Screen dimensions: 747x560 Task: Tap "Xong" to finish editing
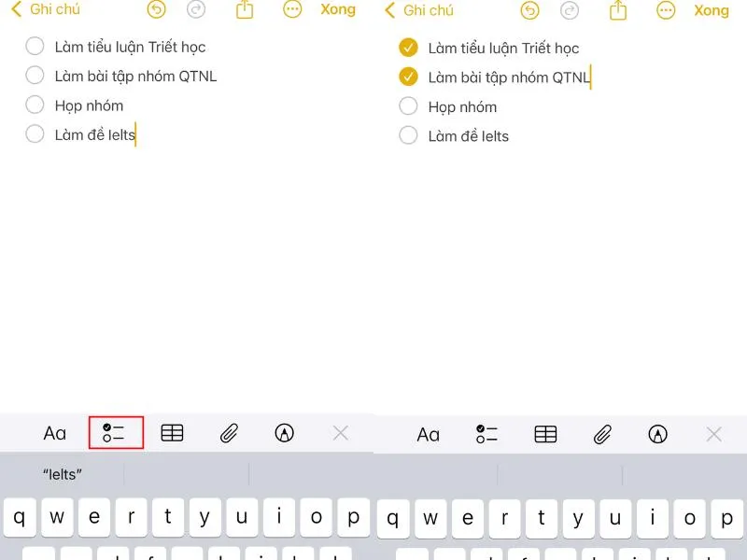[x=338, y=9]
